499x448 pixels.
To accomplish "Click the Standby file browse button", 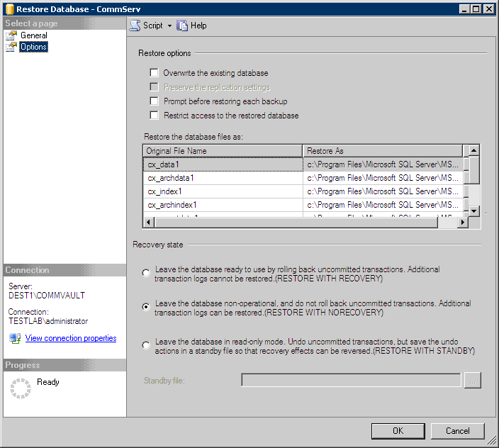I will point(473,380).
